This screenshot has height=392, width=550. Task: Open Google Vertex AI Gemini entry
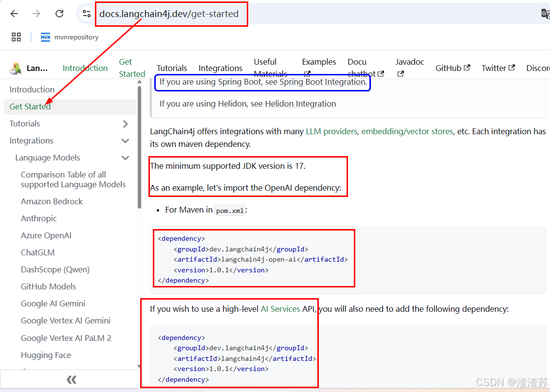tap(66, 321)
